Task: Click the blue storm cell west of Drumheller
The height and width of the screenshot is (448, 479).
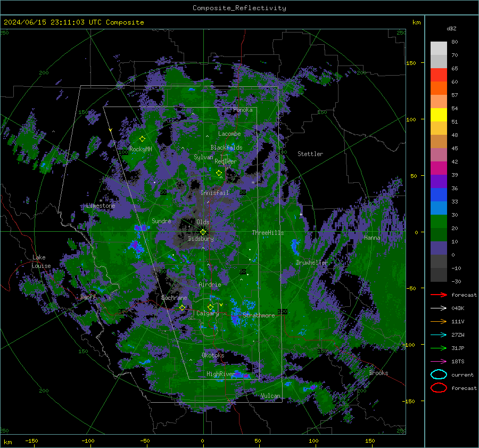Action: click(x=295, y=247)
